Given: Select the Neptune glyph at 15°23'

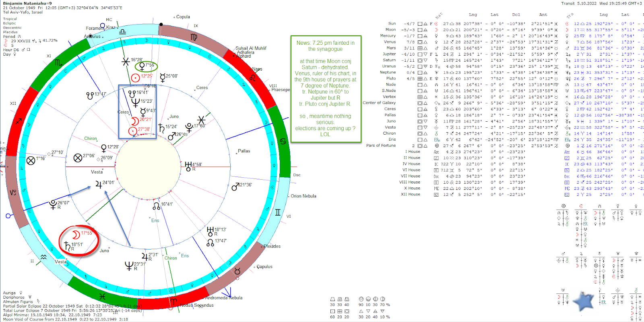Looking at the screenshot, I should [x=135, y=103].
